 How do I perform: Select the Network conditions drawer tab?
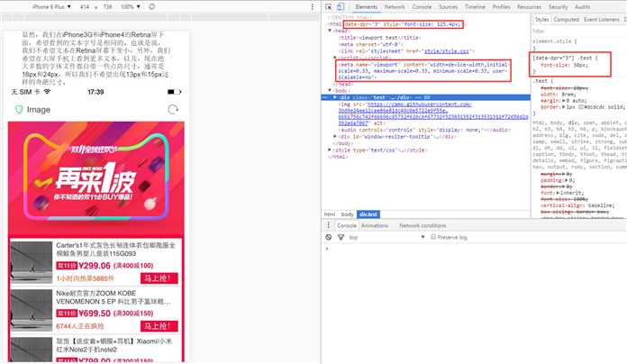pos(423,225)
